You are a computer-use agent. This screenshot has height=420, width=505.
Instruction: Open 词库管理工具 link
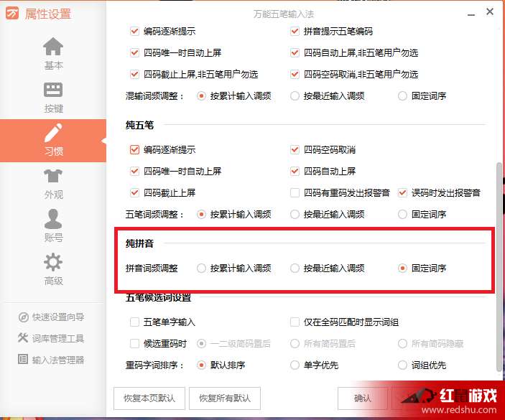58,338
